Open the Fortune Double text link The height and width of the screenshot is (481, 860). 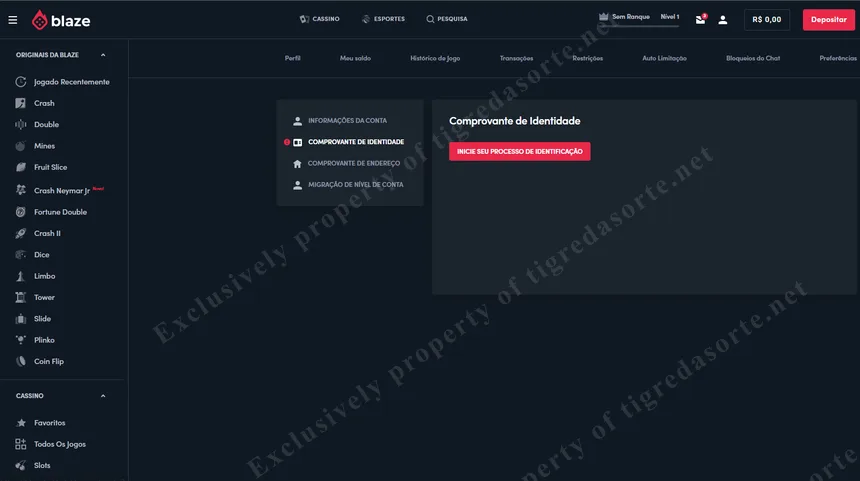[x=60, y=212]
